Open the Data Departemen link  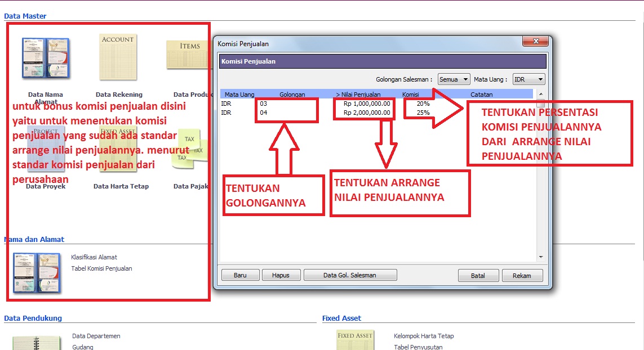point(96,336)
